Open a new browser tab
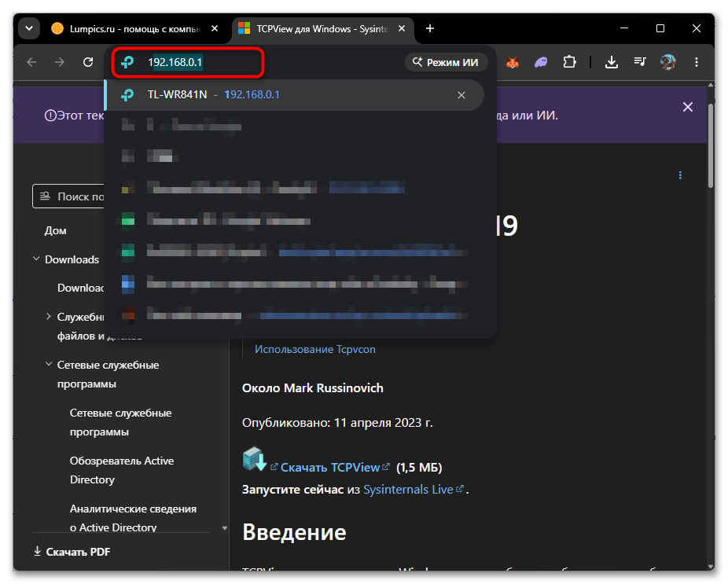728x584 pixels. pyautogui.click(x=430, y=29)
